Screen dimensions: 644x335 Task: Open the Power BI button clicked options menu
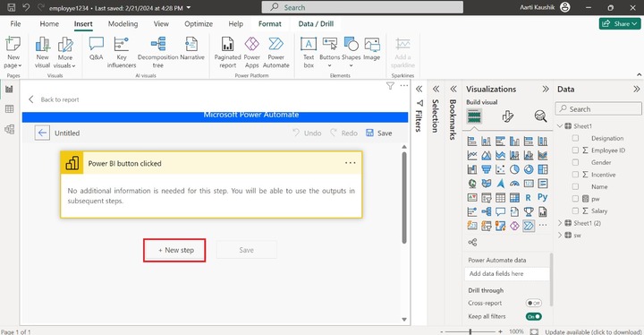pyautogui.click(x=351, y=163)
